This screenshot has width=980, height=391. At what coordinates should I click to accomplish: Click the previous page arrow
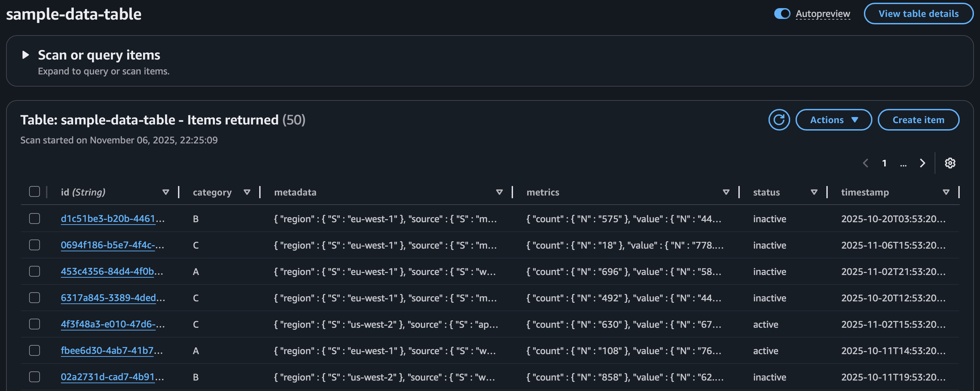point(866,163)
